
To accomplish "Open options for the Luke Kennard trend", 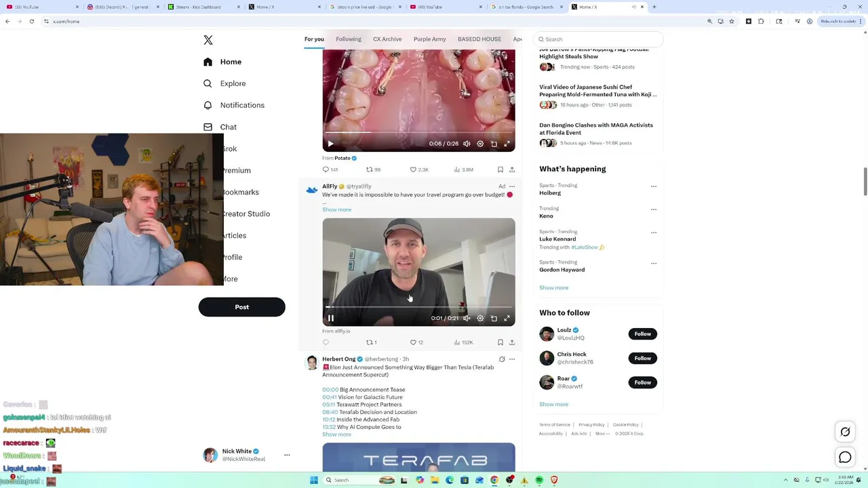I will pyautogui.click(x=654, y=232).
